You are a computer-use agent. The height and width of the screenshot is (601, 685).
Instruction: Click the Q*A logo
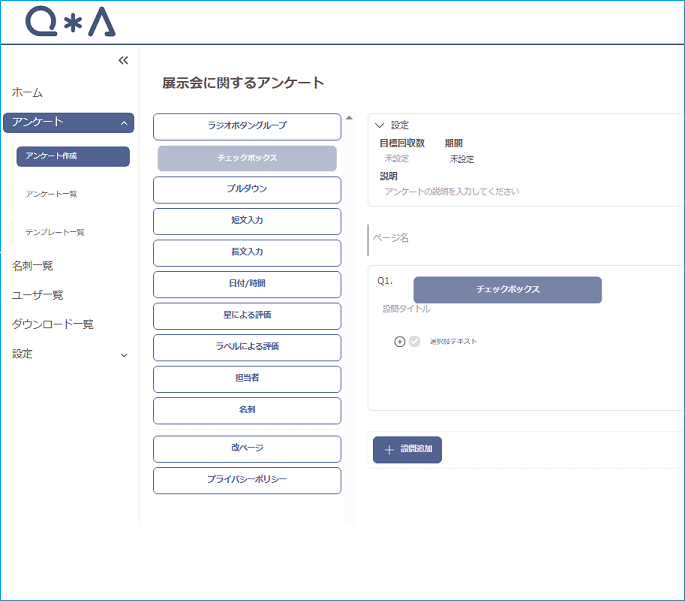click(x=70, y=21)
